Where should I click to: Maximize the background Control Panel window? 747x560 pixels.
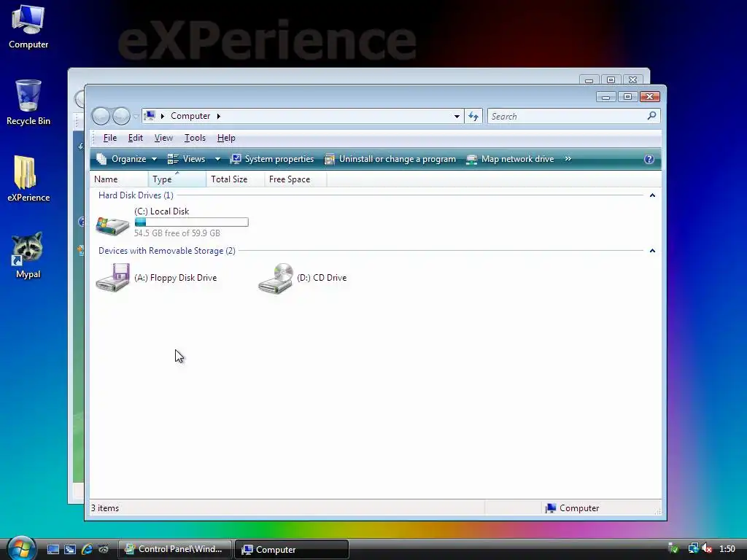click(x=611, y=79)
